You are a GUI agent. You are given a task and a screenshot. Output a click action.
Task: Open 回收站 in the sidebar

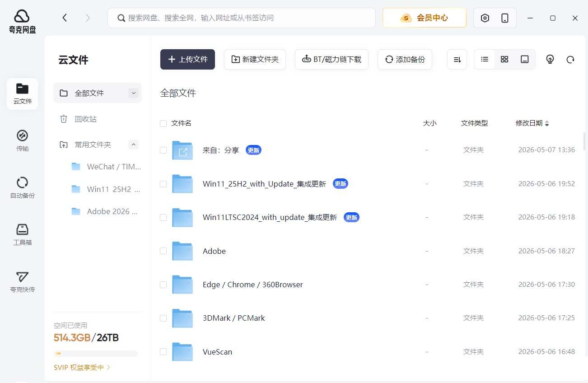pyautogui.click(x=98, y=119)
